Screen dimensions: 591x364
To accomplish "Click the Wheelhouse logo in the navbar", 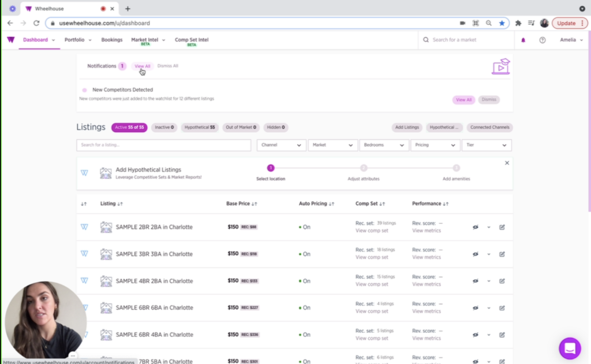I will 11,40.
